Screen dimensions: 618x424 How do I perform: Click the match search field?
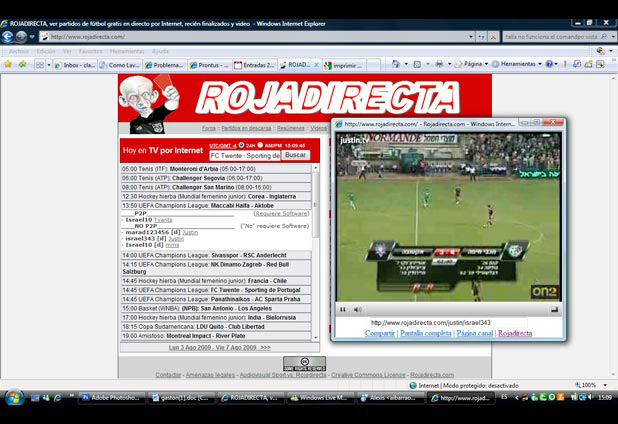245,156
